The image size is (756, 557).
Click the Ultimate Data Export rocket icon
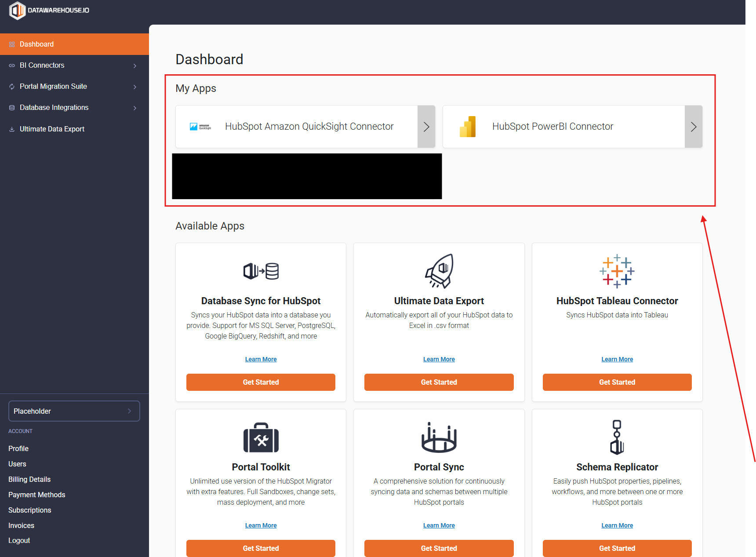tap(439, 271)
